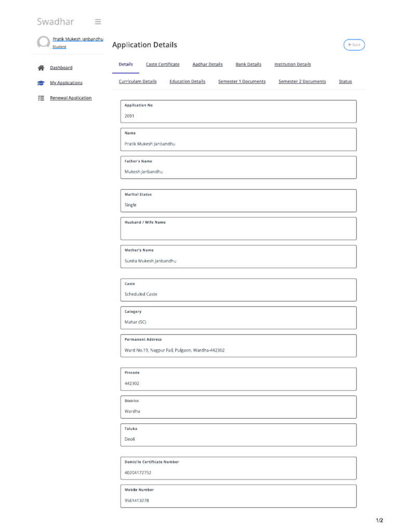This screenshot has height=532, width=399.
Task: Open My Applications in sidebar
Action: (x=66, y=83)
